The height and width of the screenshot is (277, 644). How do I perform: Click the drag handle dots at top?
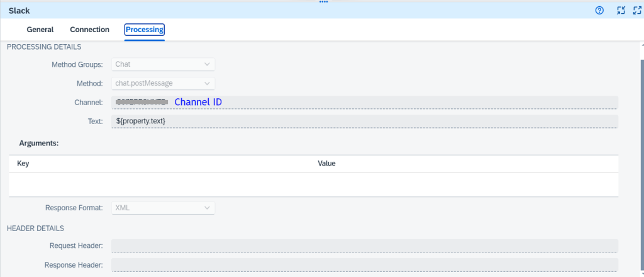pos(324,2)
